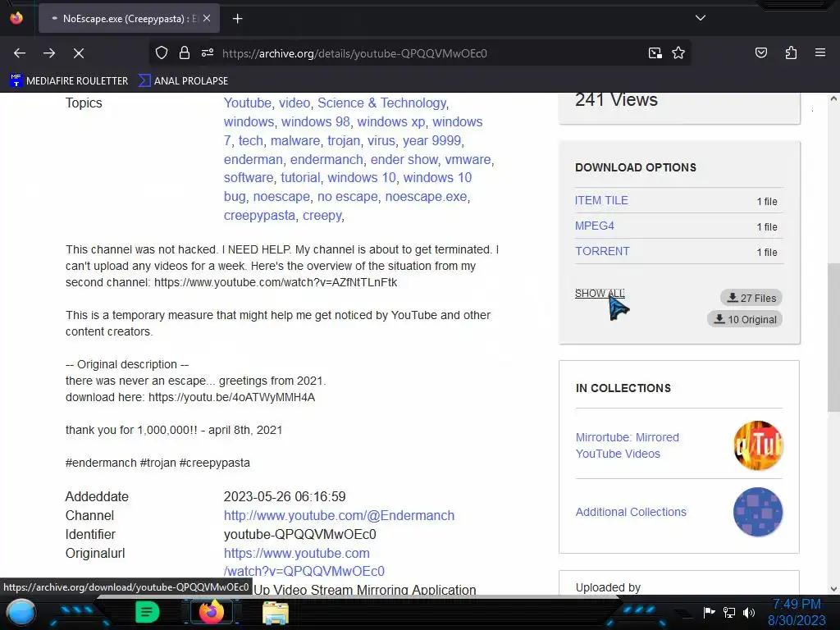Open the Extensions puzzle icon
This screenshot has width=840, height=630.
791,52
